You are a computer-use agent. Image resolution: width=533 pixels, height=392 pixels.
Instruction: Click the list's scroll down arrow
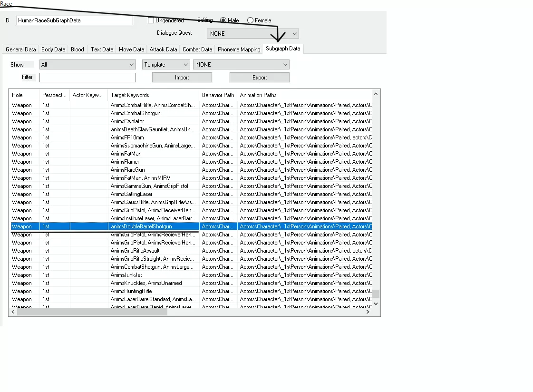[x=376, y=304]
